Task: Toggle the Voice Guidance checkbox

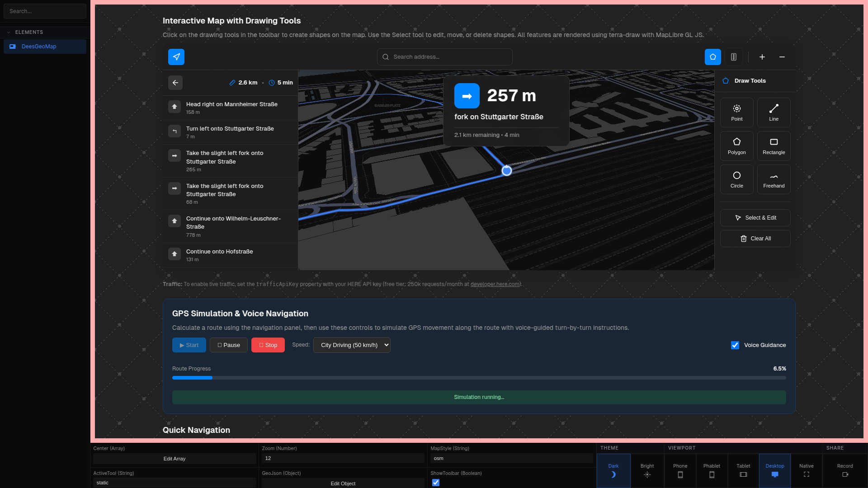Action: click(x=735, y=345)
